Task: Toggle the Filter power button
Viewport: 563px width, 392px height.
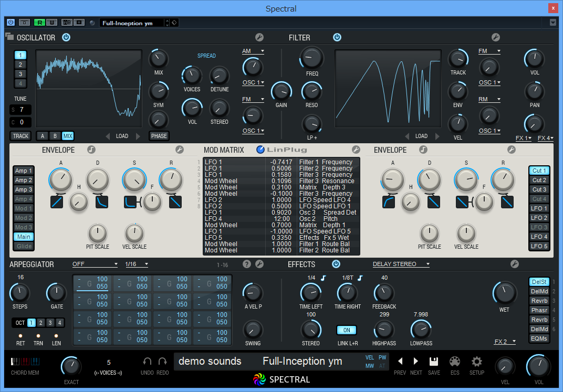Action: [337, 37]
